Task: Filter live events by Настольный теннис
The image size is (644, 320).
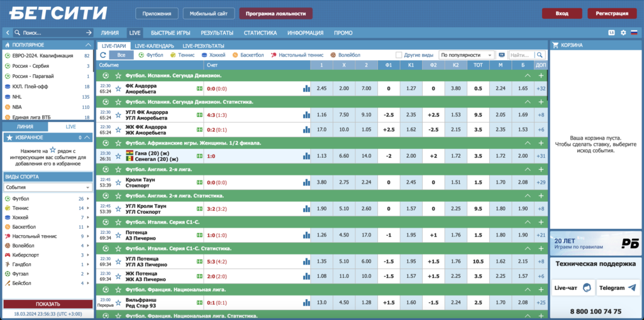Action: pos(297,55)
